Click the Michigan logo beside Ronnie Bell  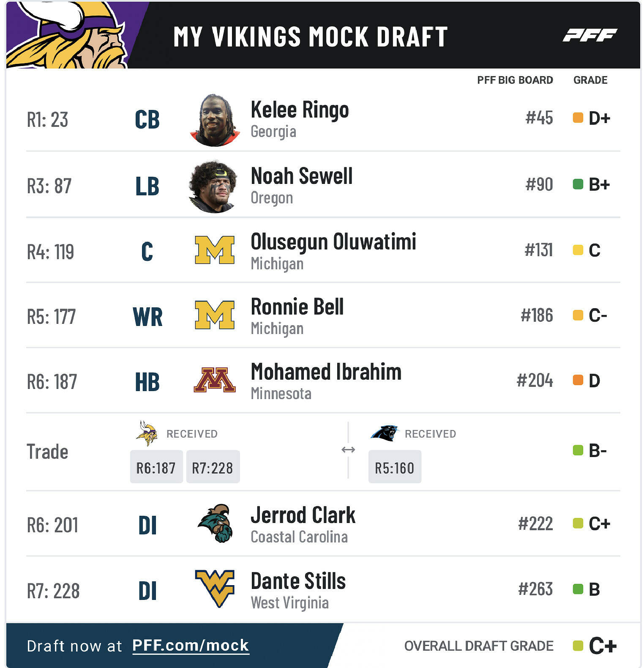pos(214,315)
